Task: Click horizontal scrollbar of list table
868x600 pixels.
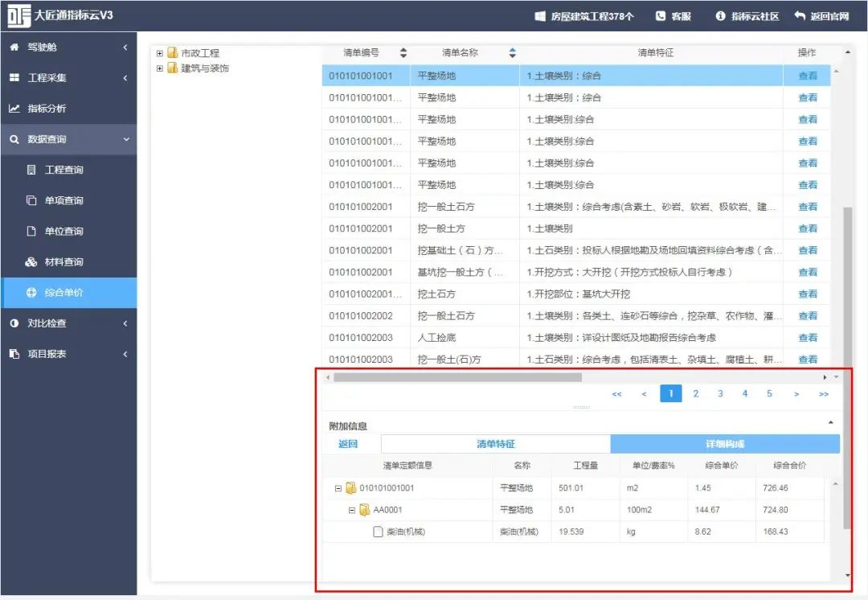Action: click(x=457, y=377)
